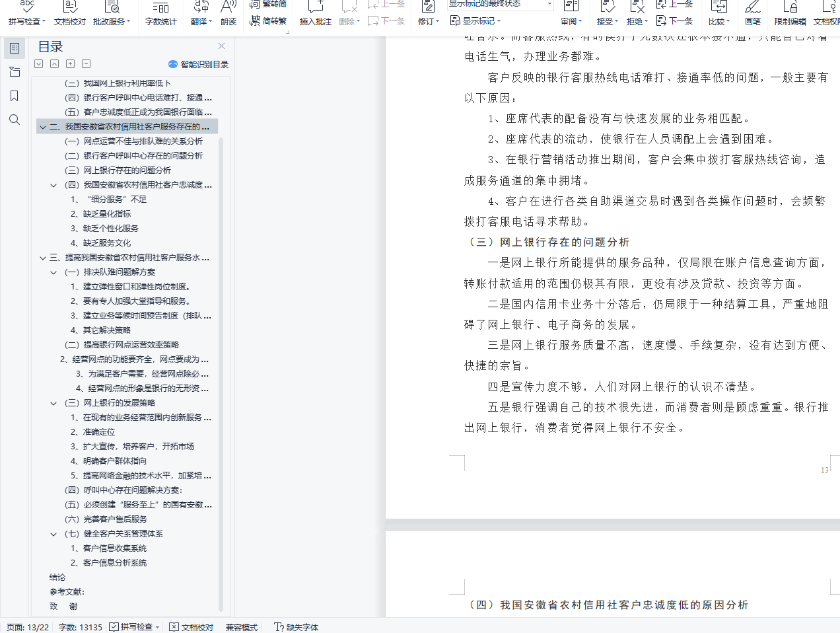Select outline item (一) 网点运营不佳与排队难的关系分析
Screen dimensions: 840x633
coord(133,141)
